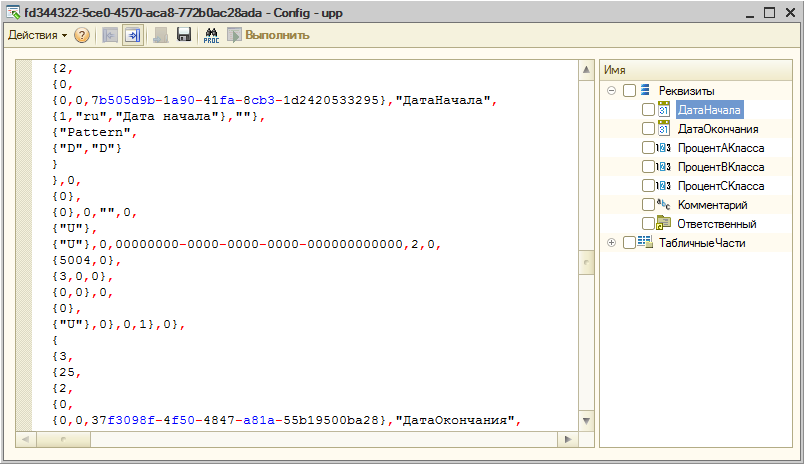Viewport: 804px width, 464px height.
Task: Click the Реквизиты group icon
Action: (645, 90)
